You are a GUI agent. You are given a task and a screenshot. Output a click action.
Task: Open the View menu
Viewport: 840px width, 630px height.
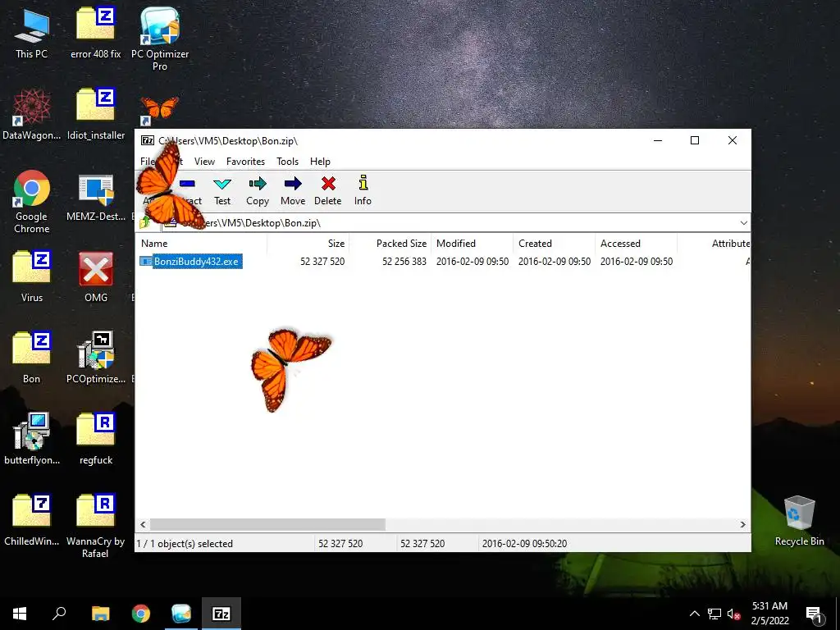204,162
